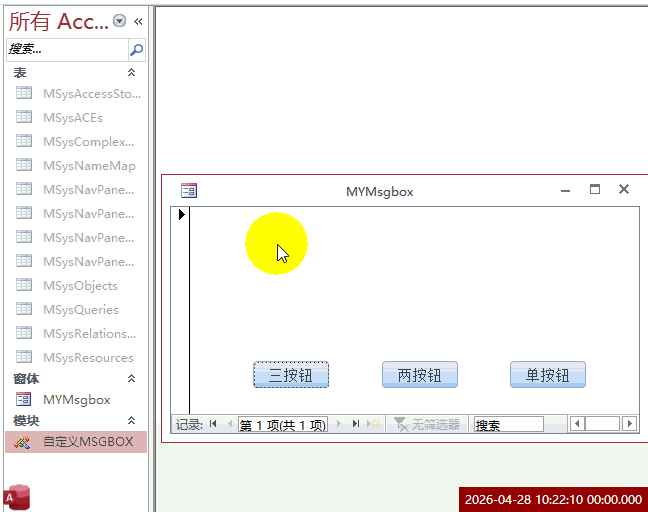
Task: Select MSysObjects table in list
Action: (80, 285)
